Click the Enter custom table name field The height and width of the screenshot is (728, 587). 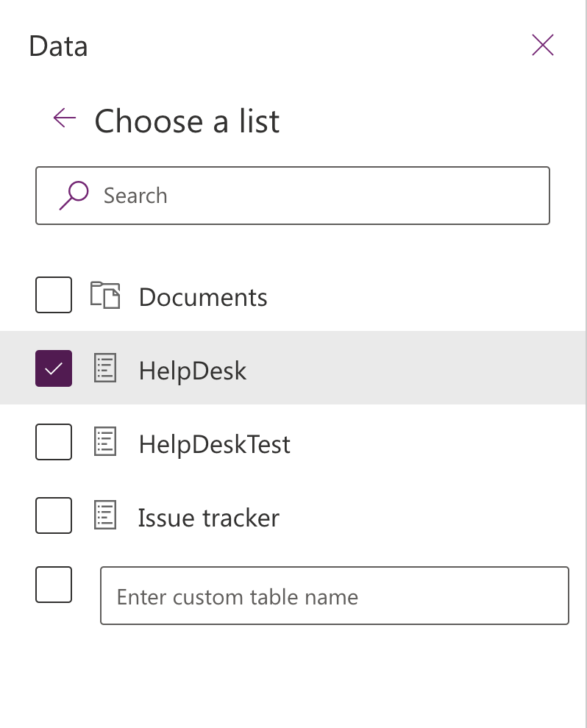335,596
